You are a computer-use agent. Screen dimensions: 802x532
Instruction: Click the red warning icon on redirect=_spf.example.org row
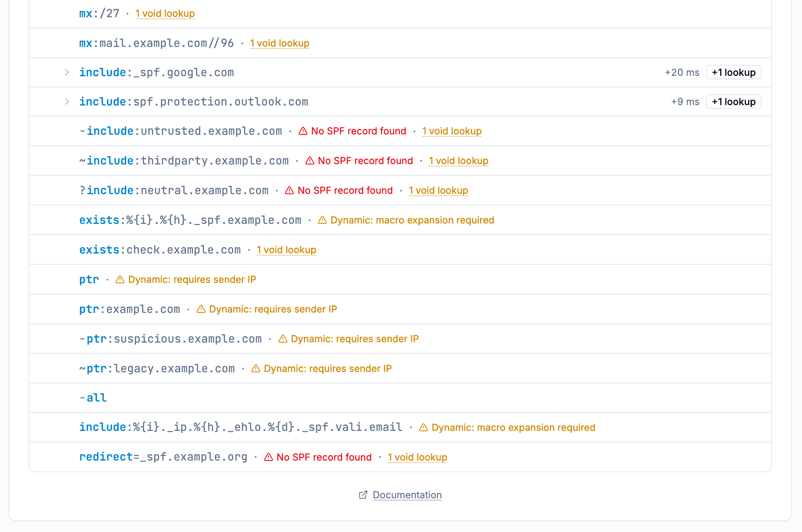(269, 457)
